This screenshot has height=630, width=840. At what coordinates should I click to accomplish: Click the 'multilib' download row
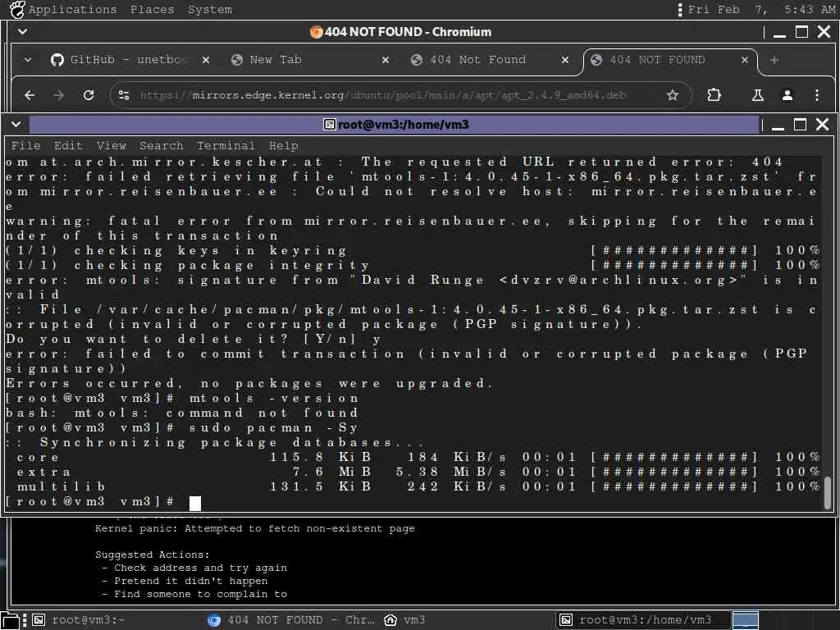coord(413,486)
